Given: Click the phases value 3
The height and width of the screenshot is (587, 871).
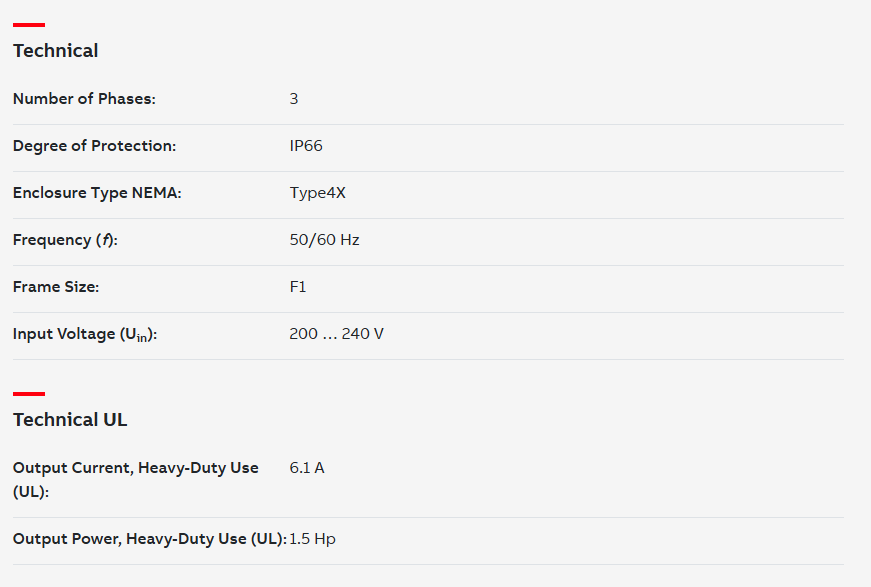Looking at the screenshot, I should [x=294, y=99].
